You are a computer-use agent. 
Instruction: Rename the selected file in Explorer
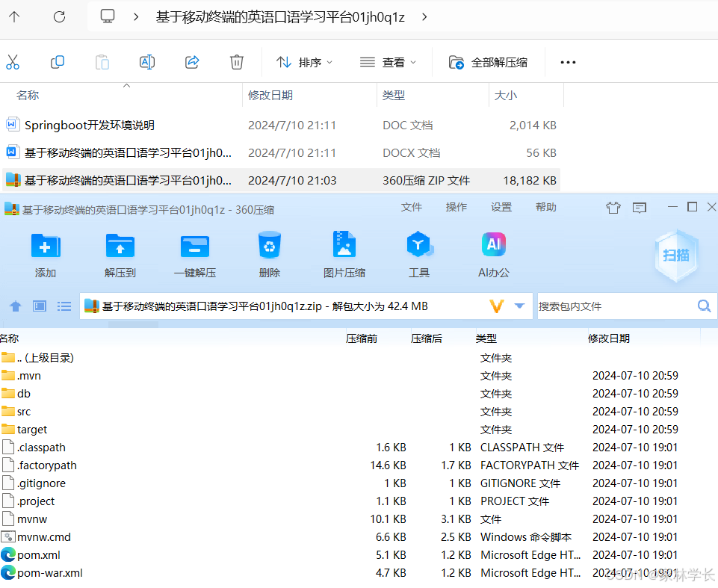(147, 62)
